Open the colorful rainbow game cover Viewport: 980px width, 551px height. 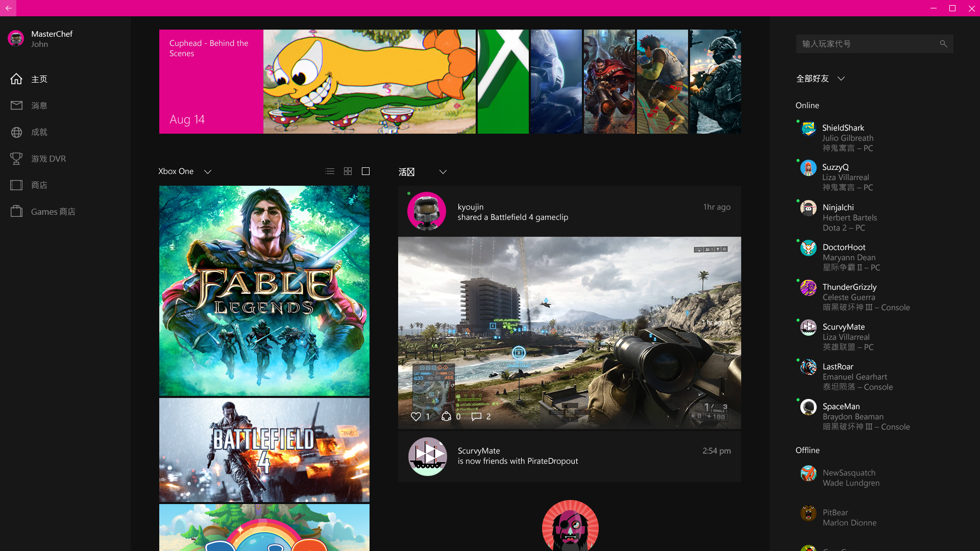(264, 528)
